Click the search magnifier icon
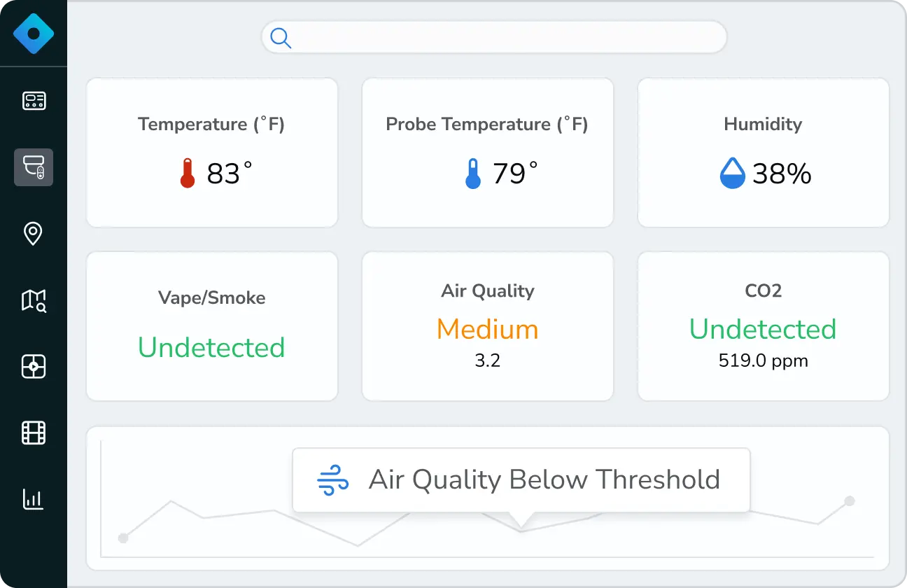 280,36
